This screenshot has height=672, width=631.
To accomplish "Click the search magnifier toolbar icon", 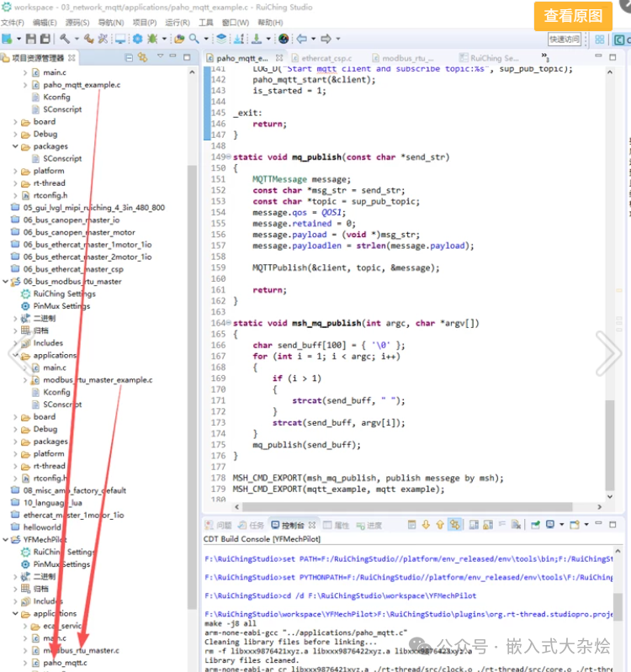I will coord(194,39).
